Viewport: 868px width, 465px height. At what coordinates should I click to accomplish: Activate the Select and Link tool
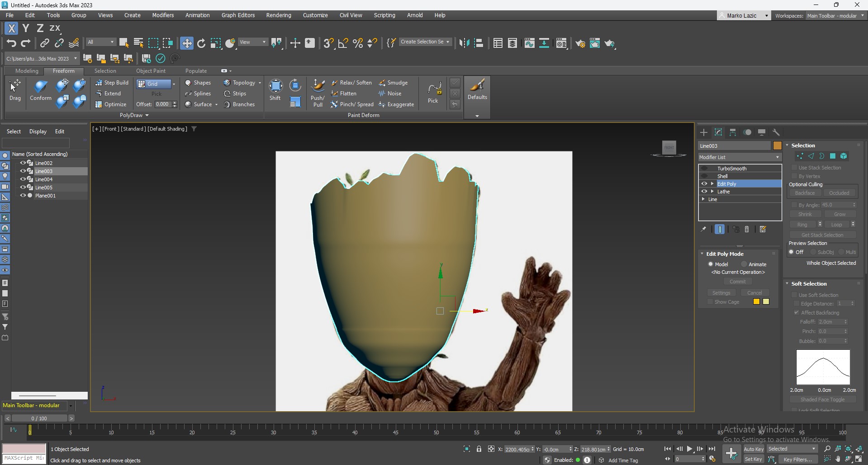44,43
